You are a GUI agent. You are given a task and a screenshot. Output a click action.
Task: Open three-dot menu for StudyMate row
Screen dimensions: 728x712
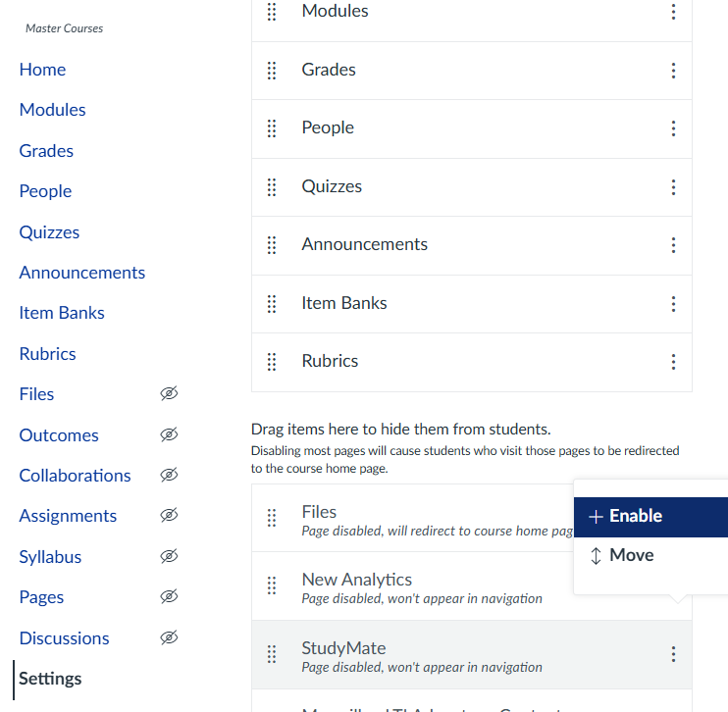pyautogui.click(x=673, y=654)
